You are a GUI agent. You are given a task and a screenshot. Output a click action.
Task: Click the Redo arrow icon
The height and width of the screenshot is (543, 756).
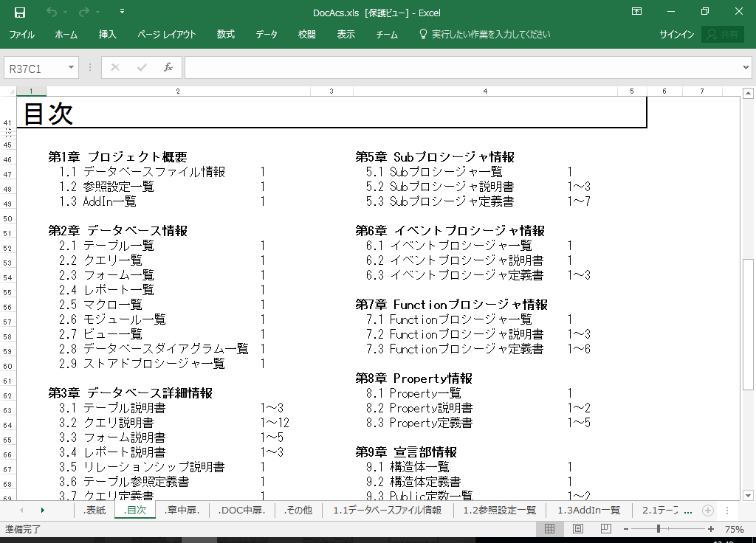pos(83,12)
